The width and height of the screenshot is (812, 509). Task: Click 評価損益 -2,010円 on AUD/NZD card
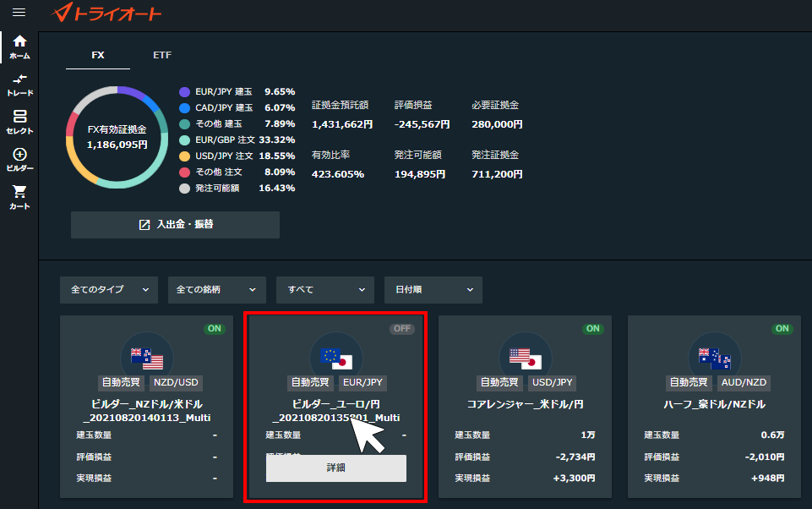[765, 457]
